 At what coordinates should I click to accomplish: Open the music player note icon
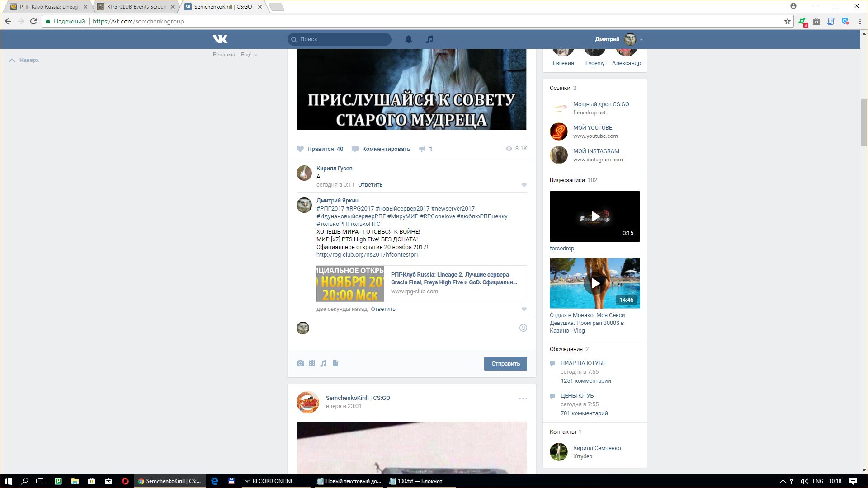[x=429, y=39]
